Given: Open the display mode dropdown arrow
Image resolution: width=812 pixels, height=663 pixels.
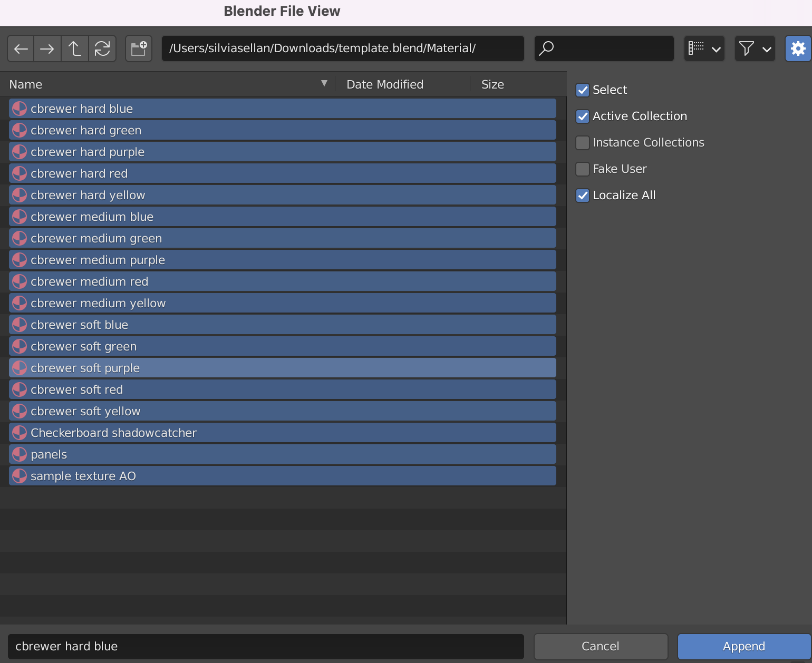Looking at the screenshot, I should pos(716,50).
